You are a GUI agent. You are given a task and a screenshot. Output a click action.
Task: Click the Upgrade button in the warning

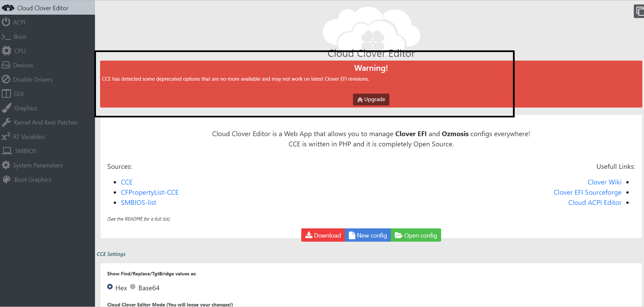pos(371,99)
